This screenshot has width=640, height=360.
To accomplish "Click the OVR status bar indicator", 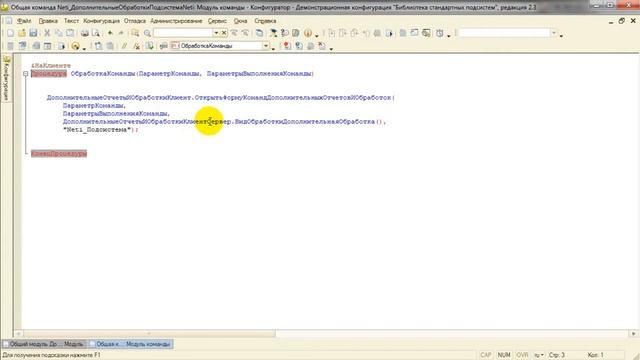I will point(522,355).
